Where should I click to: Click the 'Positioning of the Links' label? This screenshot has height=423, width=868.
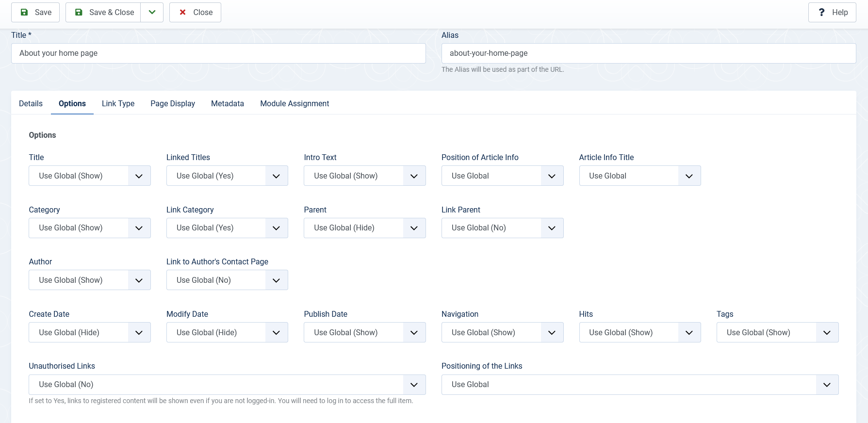point(482,366)
